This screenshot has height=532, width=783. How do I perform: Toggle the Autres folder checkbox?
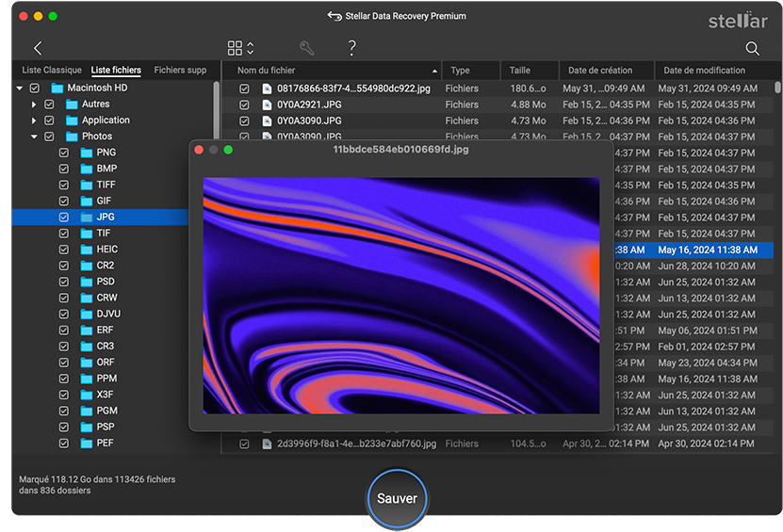[x=49, y=105]
